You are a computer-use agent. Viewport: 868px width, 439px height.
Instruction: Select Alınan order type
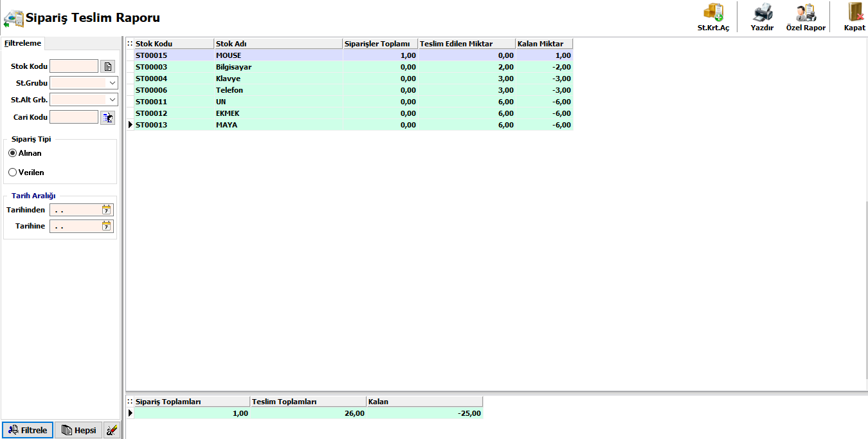[x=25, y=153]
